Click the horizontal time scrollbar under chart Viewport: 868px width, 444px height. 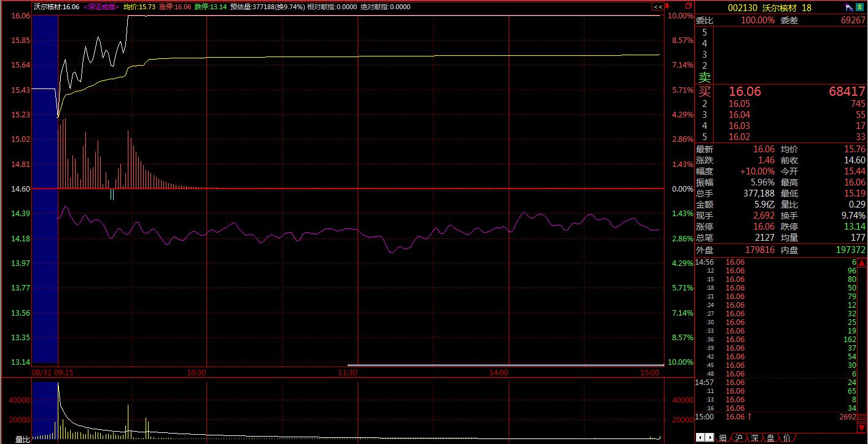[504, 365]
